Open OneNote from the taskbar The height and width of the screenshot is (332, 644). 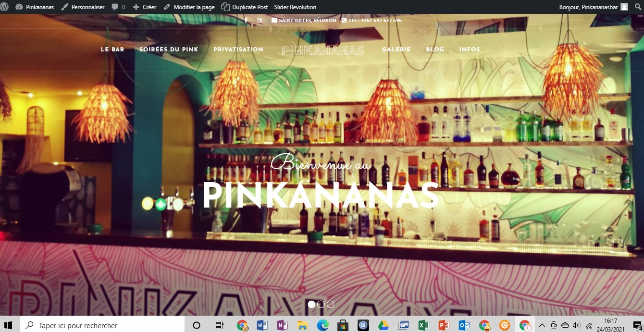[283, 325]
